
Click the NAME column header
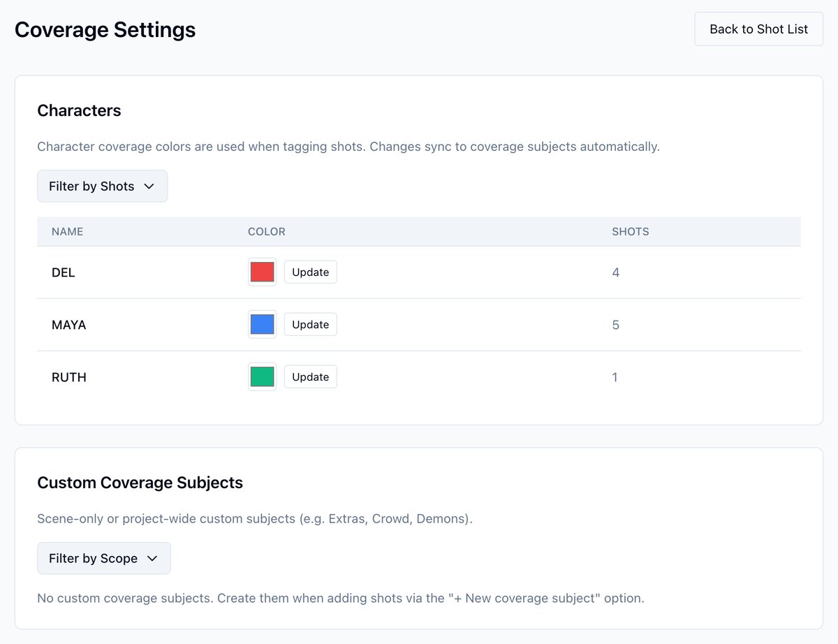67,231
